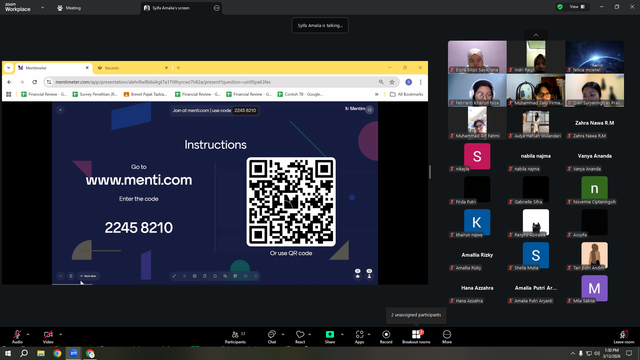Close Mentimeter presentation with X icon
640x360 pixels.
coord(60,110)
